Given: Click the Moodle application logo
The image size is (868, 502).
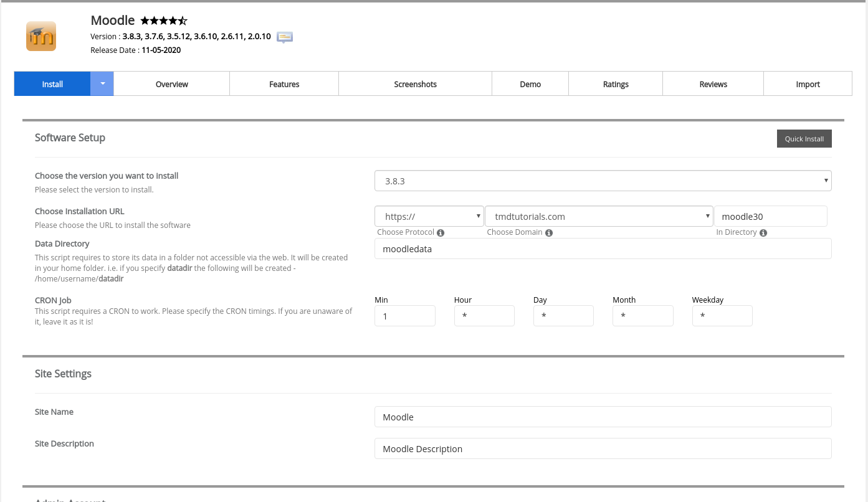Looking at the screenshot, I should point(41,36).
